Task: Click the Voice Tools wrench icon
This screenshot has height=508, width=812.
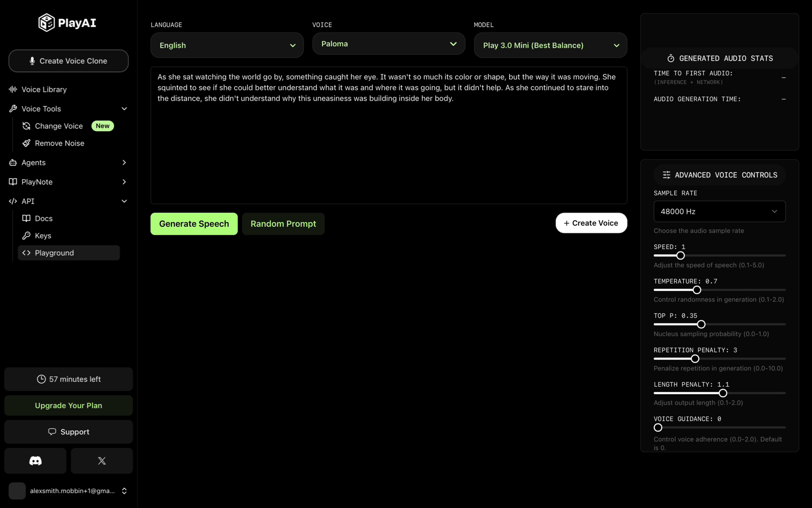Action: 13,109
